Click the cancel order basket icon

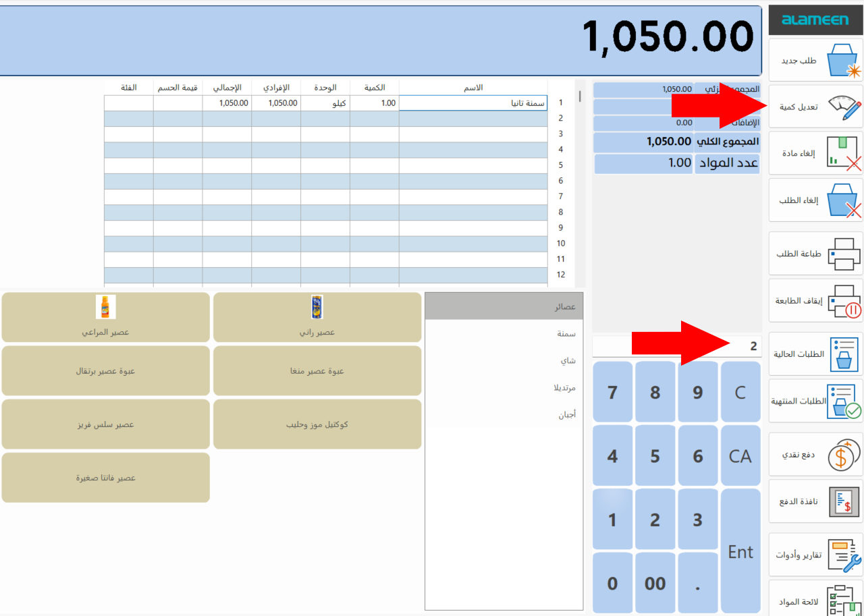[844, 200]
